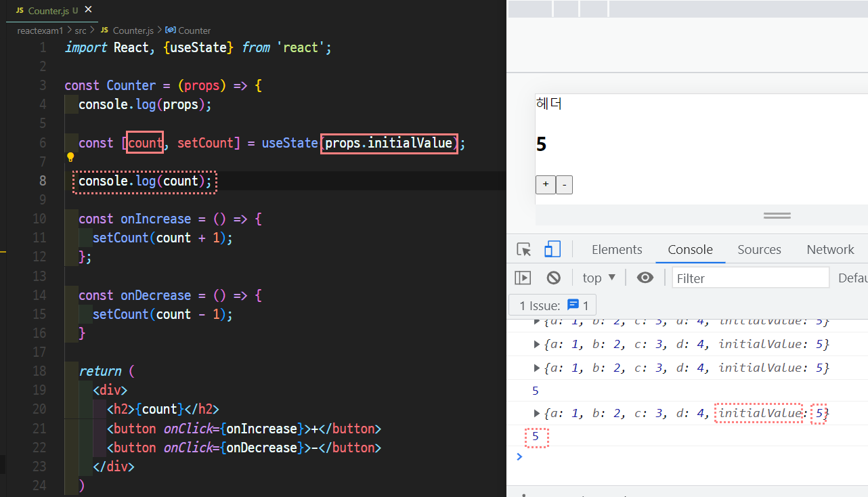Click the viewport resize handle below the page

click(x=777, y=215)
